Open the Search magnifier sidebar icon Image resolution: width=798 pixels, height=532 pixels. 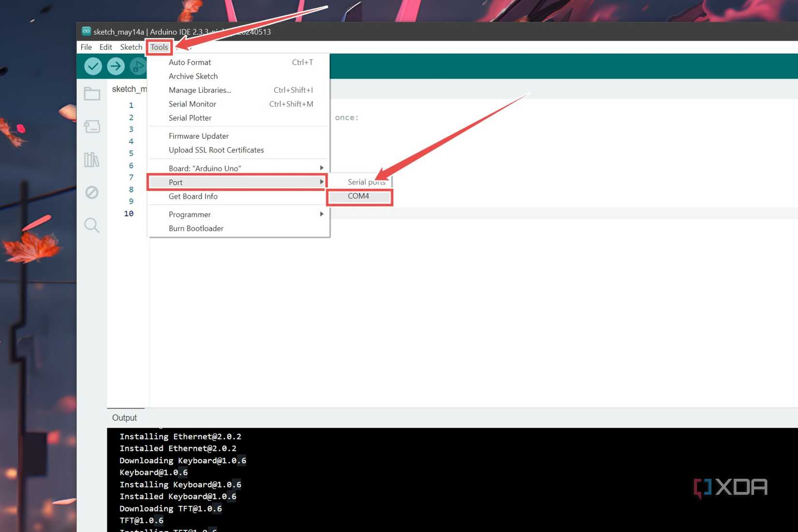click(x=92, y=225)
